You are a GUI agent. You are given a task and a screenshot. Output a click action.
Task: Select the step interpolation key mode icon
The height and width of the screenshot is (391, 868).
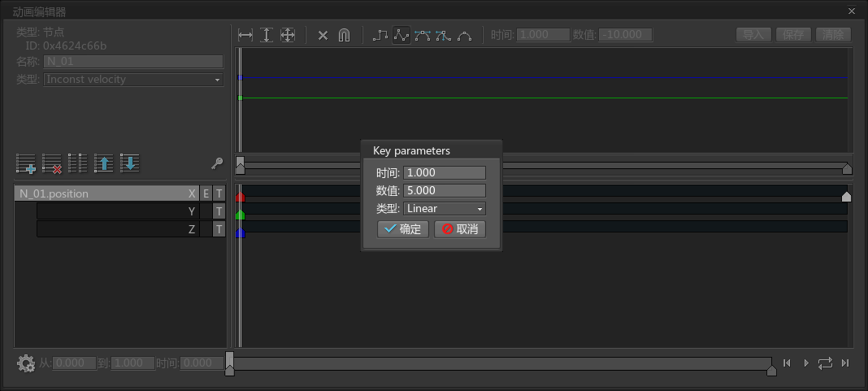[380, 35]
